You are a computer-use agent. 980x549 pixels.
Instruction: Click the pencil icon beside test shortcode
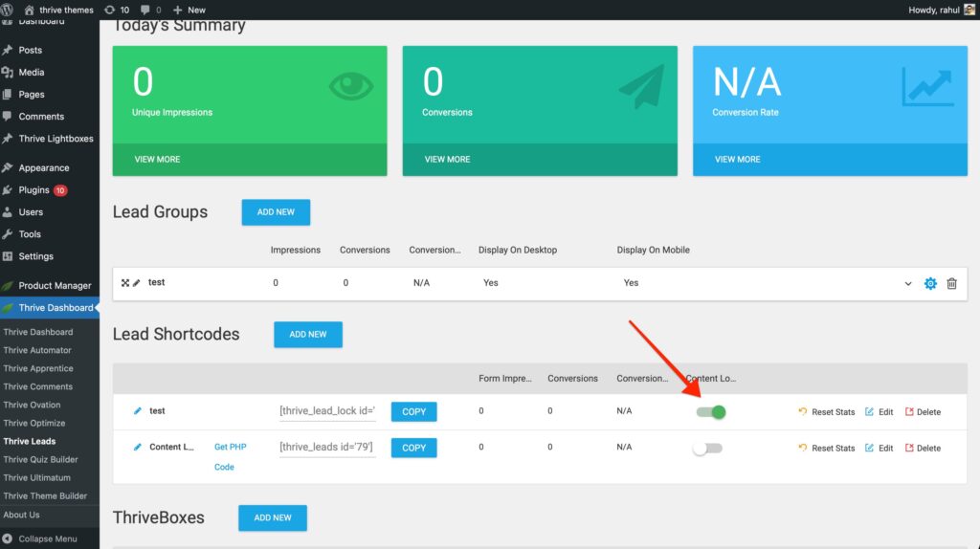[x=138, y=411]
